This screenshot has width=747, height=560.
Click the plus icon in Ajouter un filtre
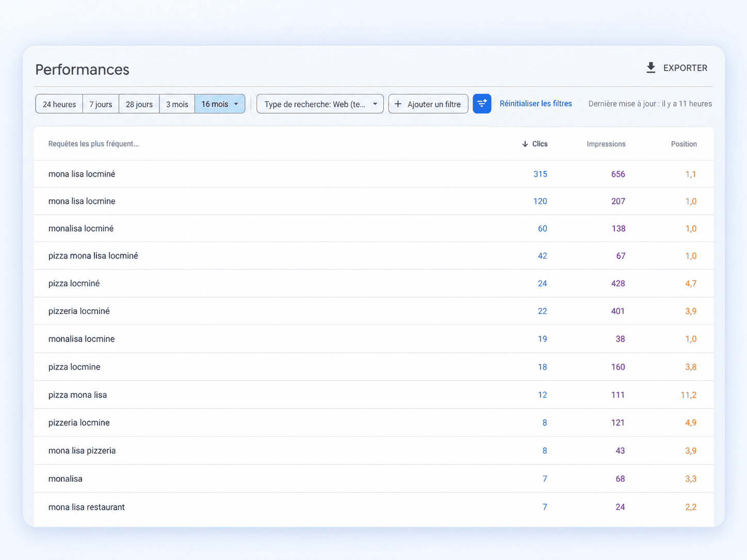point(398,104)
